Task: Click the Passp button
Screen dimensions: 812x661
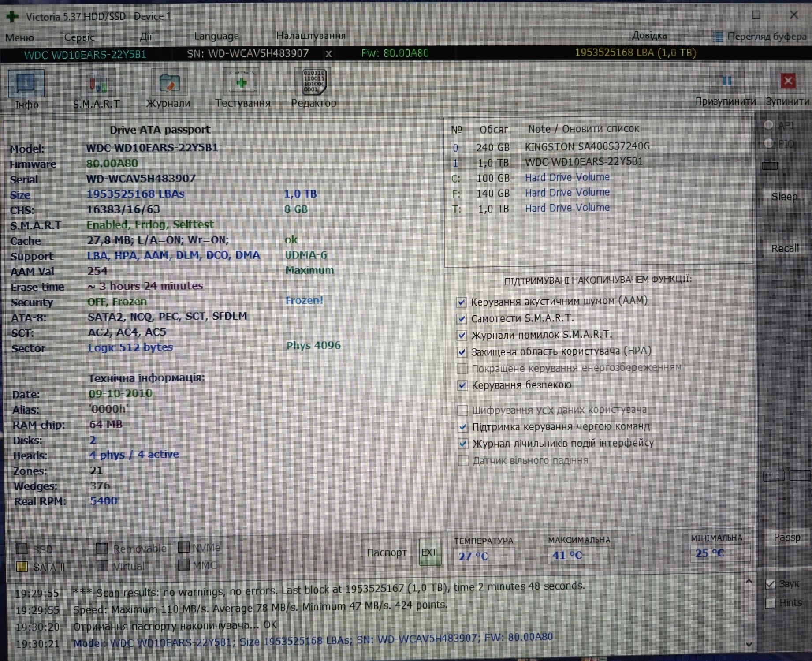Action: (x=787, y=538)
